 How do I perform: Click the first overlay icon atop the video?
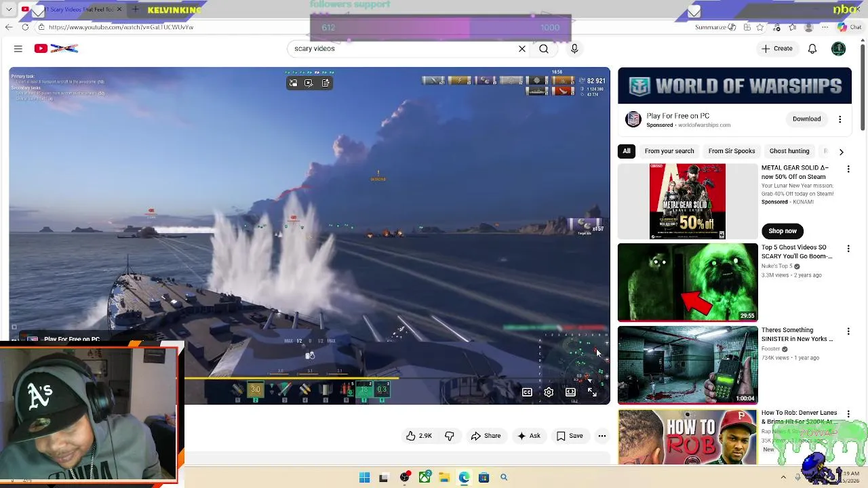pyautogui.click(x=293, y=83)
